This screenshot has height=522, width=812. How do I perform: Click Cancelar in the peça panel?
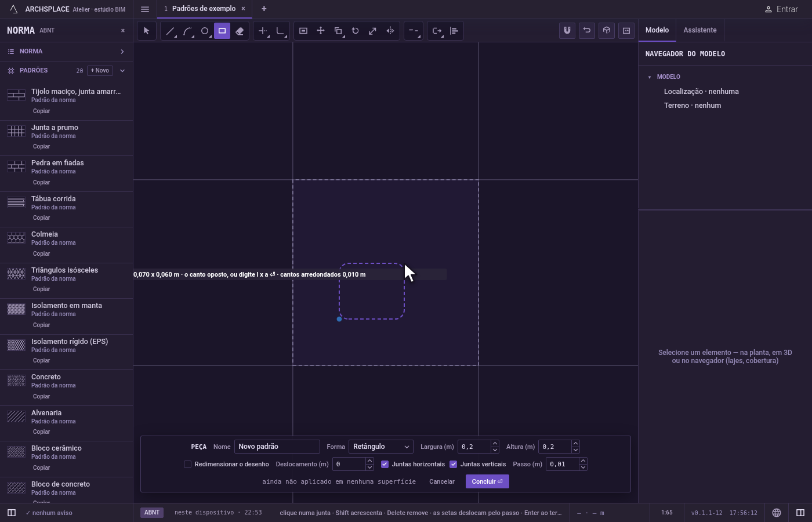point(442,481)
